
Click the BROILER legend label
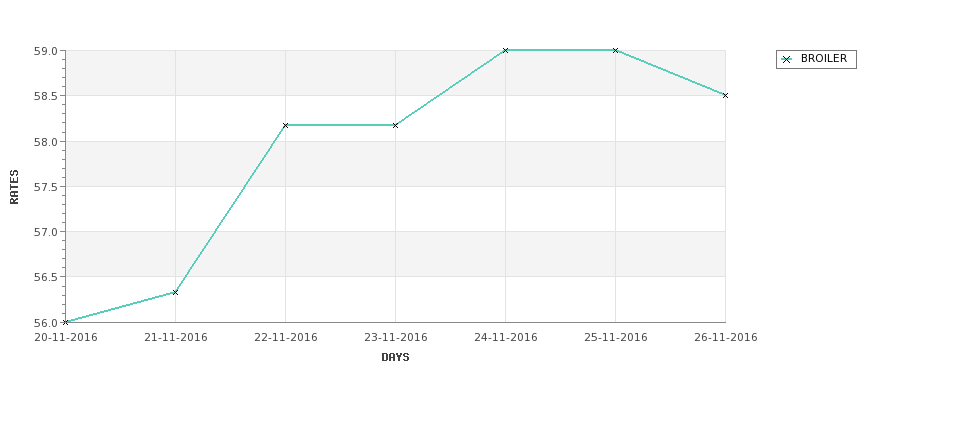[x=823, y=58]
